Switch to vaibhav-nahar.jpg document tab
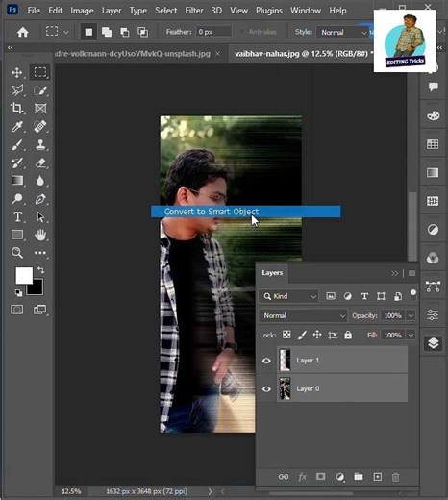 pos(301,54)
